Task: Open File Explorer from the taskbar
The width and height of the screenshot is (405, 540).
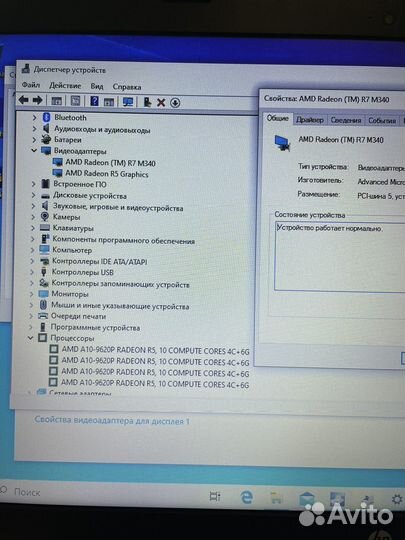Action: pyautogui.click(x=276, y=498)
